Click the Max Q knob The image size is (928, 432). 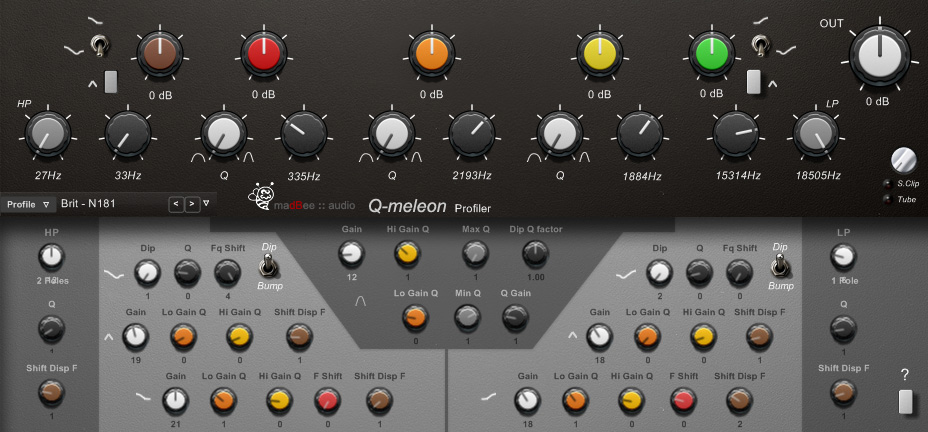pos(475,253)
